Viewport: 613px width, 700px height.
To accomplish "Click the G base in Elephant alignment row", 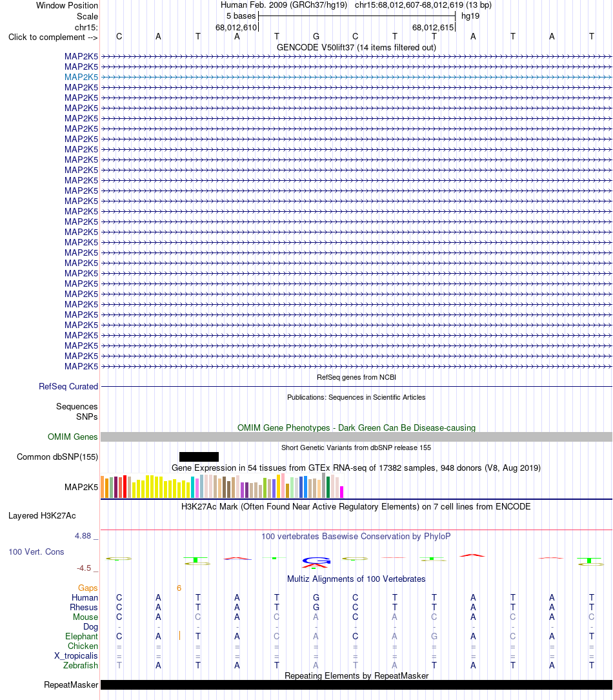I will coord(434,636).
